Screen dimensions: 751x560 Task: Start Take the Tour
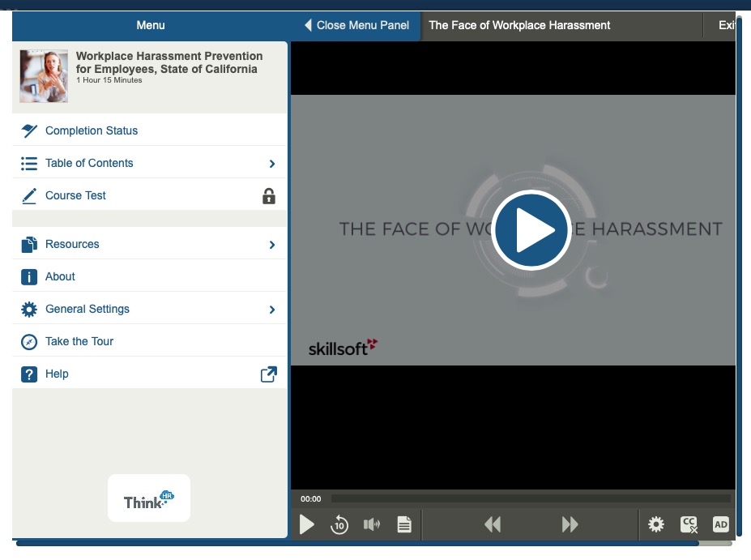pos(149,341)
